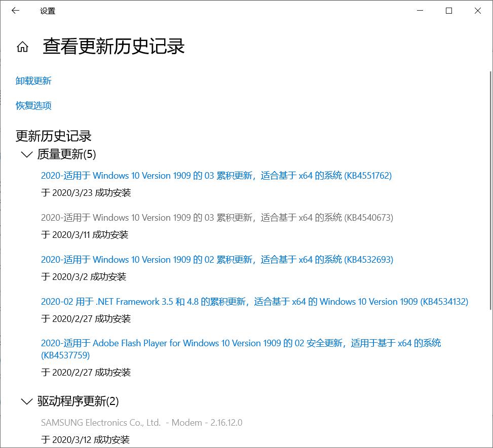Open update KB4532693 details

216,259
